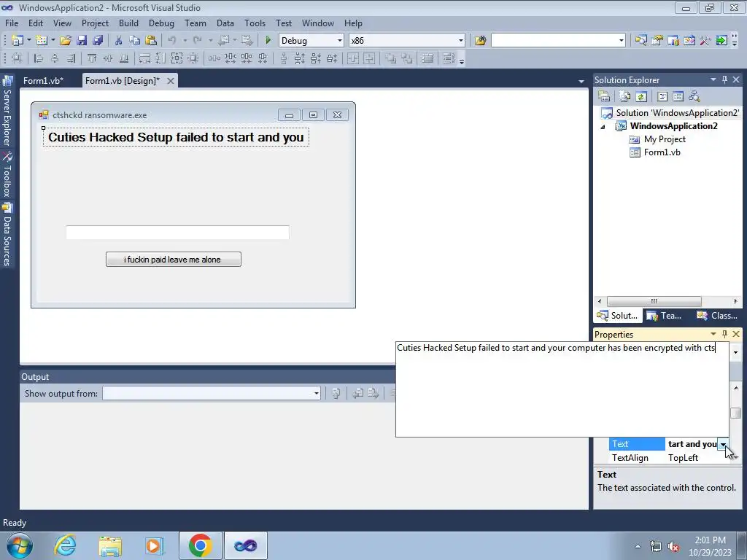The width and height of the screenshot is (747, 560).
Task: Click the Save All icon
Action: [x=98, y=41]
